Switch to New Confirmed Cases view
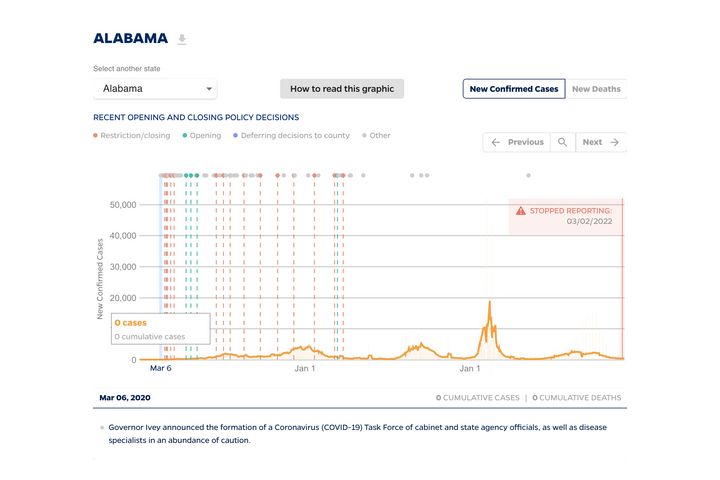720x480 pixels. [x=513, y=89]
